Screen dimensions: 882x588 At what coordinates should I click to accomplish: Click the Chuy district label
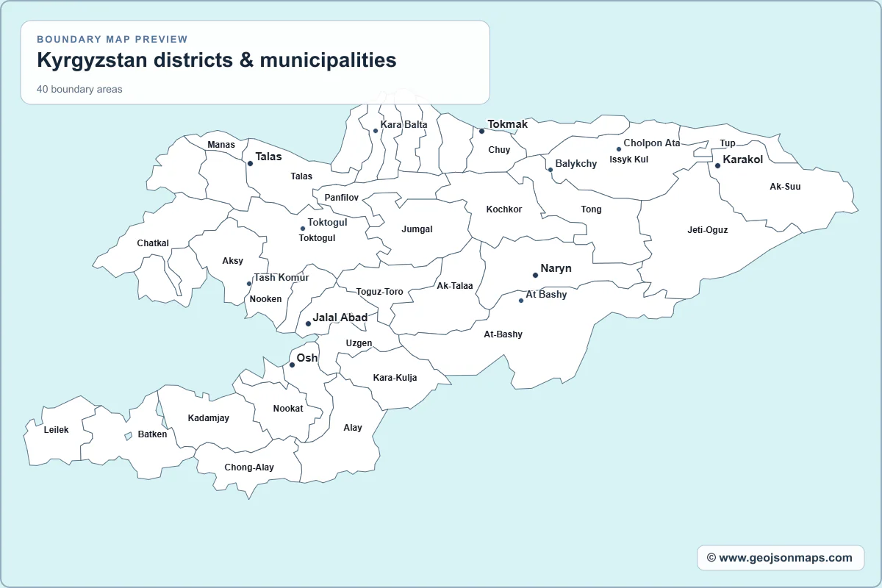[499, 150]
